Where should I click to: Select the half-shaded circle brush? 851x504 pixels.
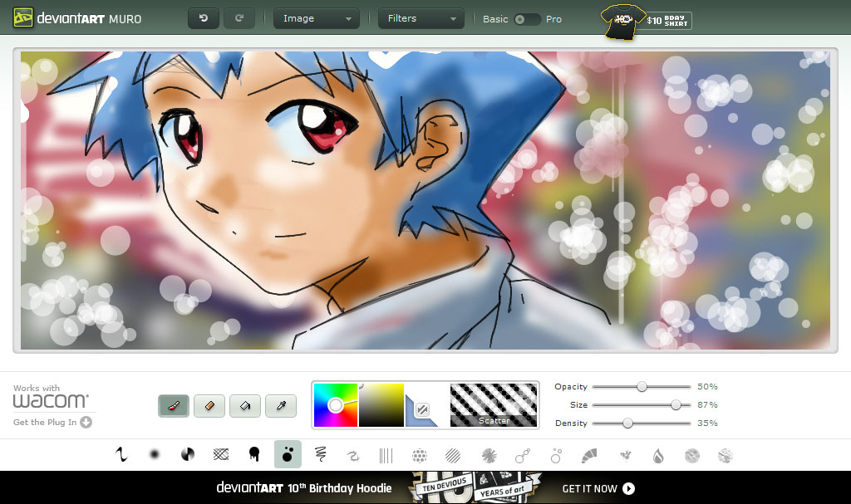tap(188, 455)
